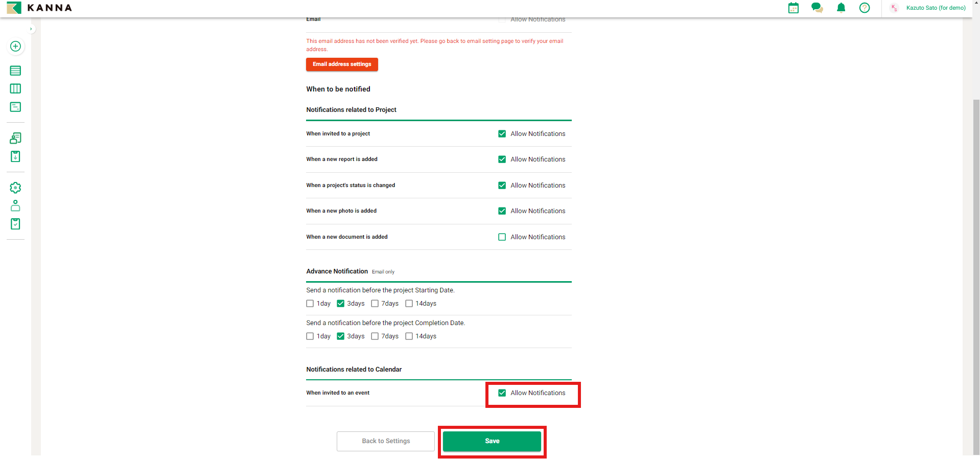Click the notification bell icon
Screen dimensions: 980x459
coord(841,8)
